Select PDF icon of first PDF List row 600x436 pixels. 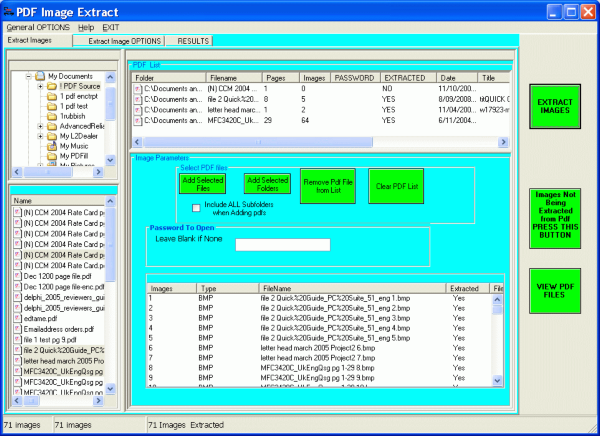(138, 89)
